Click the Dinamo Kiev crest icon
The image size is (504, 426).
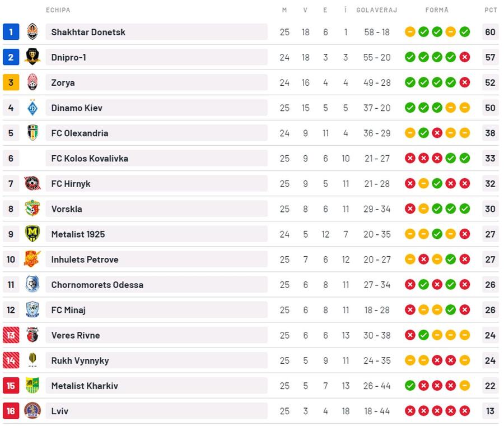point(32,108)
